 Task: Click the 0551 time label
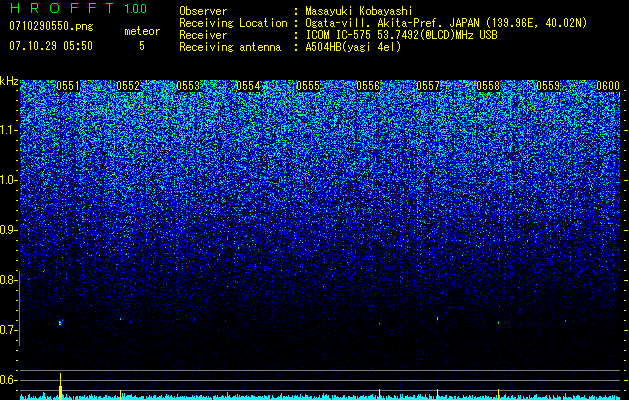coord(68,86)
